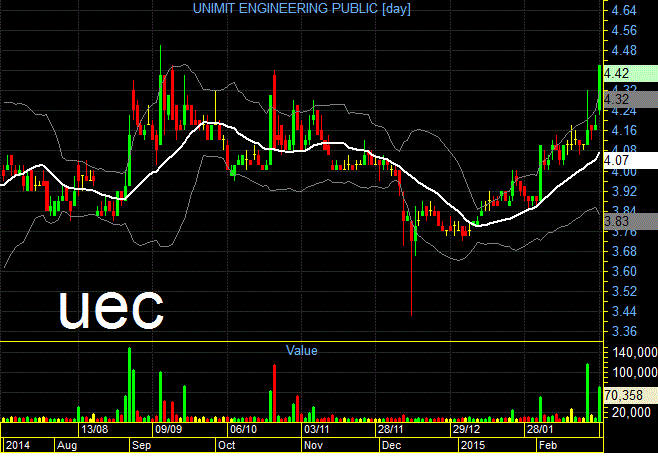
Task: Click the 70,358 volume value label
Action: (x=630, y=395)
